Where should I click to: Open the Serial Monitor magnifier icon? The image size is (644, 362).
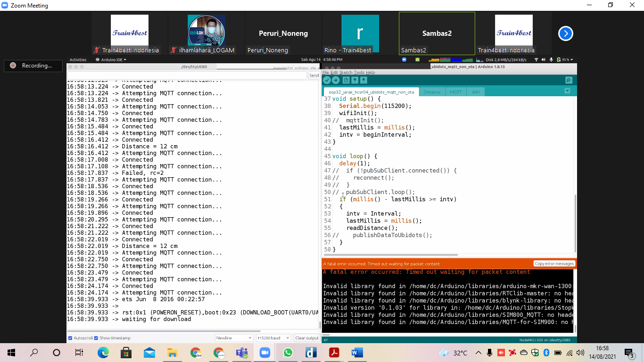[x=569, y=81]
